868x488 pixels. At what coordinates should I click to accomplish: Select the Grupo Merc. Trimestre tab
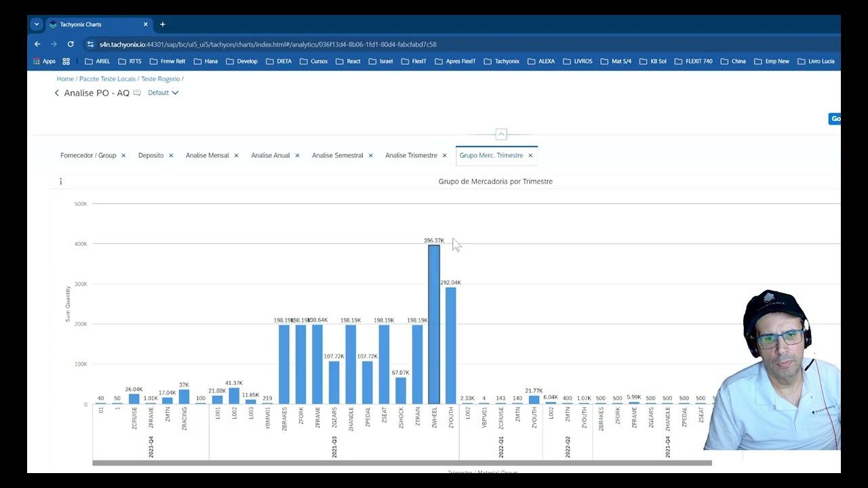point(491,155)
